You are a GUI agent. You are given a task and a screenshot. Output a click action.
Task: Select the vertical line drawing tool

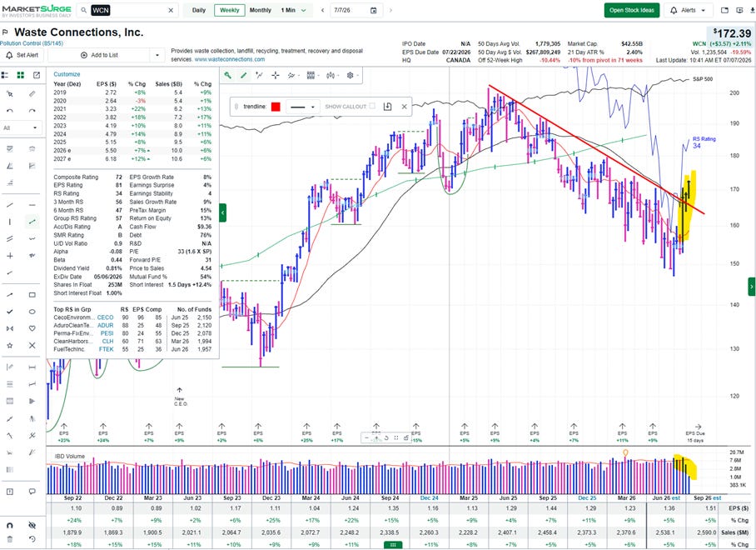tap(10, 222)
